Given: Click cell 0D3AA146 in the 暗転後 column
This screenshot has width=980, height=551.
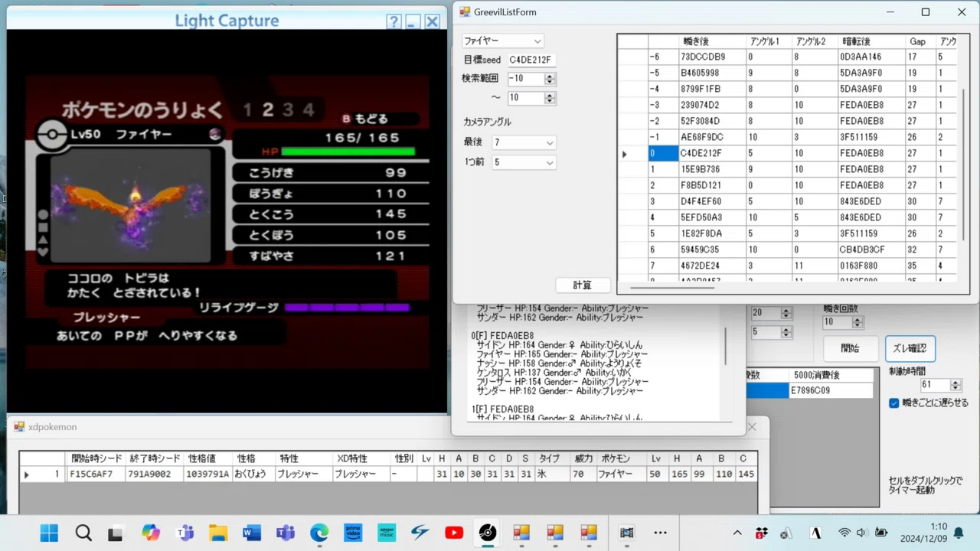Looking at the screenshot, I should (871, 57).
